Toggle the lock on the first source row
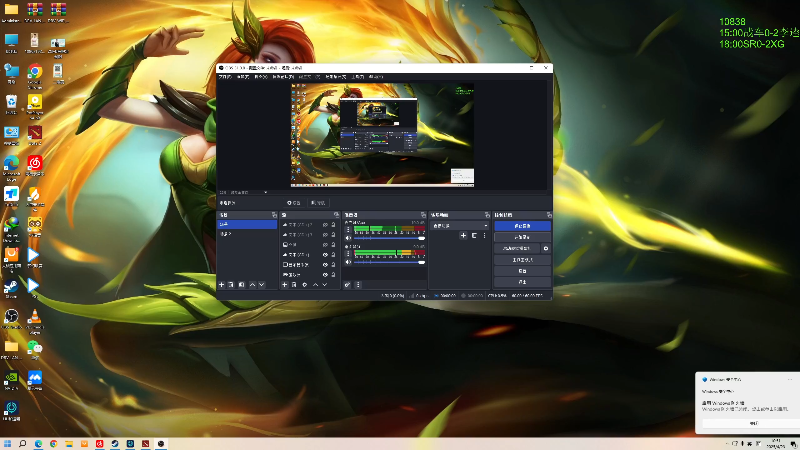The image size is (800, 450). (x=333, y=224)
